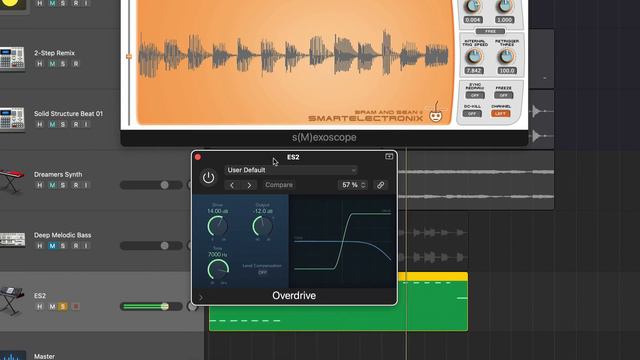Click the link chain icon in Overdrive window
Viewport: 640px width, 360px height.
pyautogui.click(x=380, y=185)
